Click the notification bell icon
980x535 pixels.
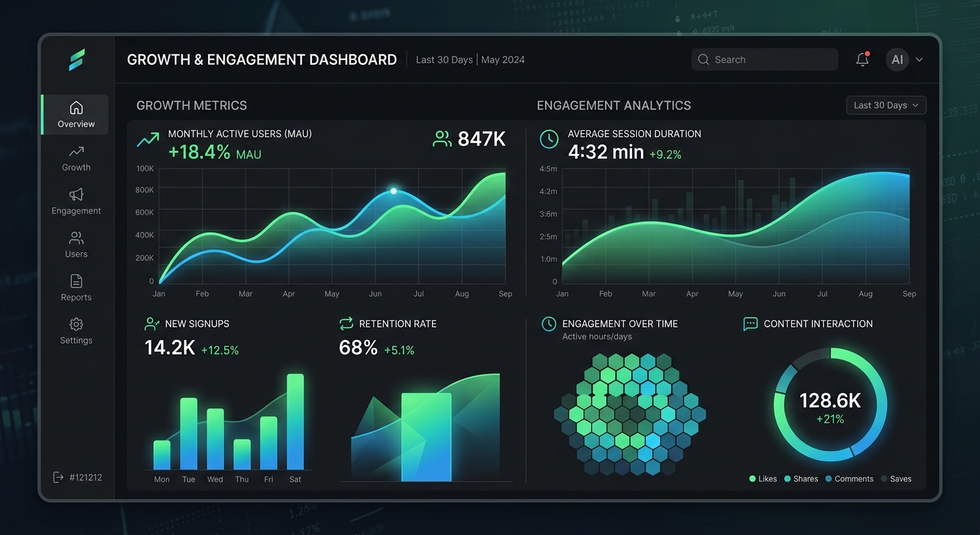click(x=862, y=59)
